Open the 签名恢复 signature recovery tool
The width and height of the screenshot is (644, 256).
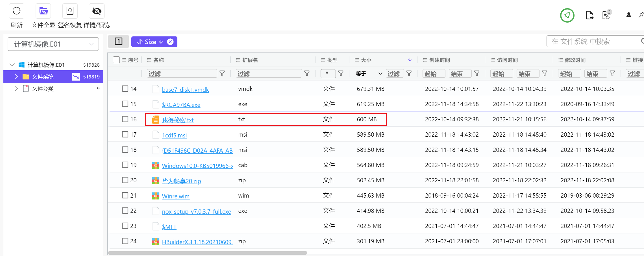[x=70, y=11]
